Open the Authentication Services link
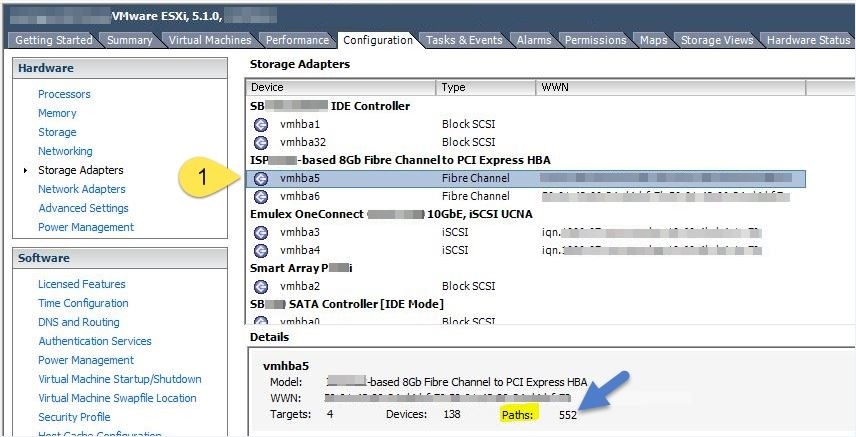Image resolution: width=856 pixels, height=437 pixels. 94,341
